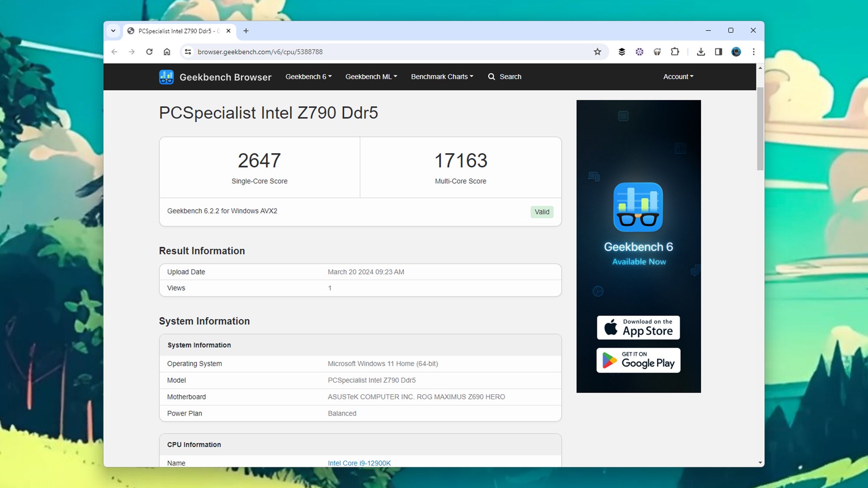The width and height of the screenshot is (868, 488).
Task: Click the Intel Core i9-12900K link
Action: click(x=358, y=463)
